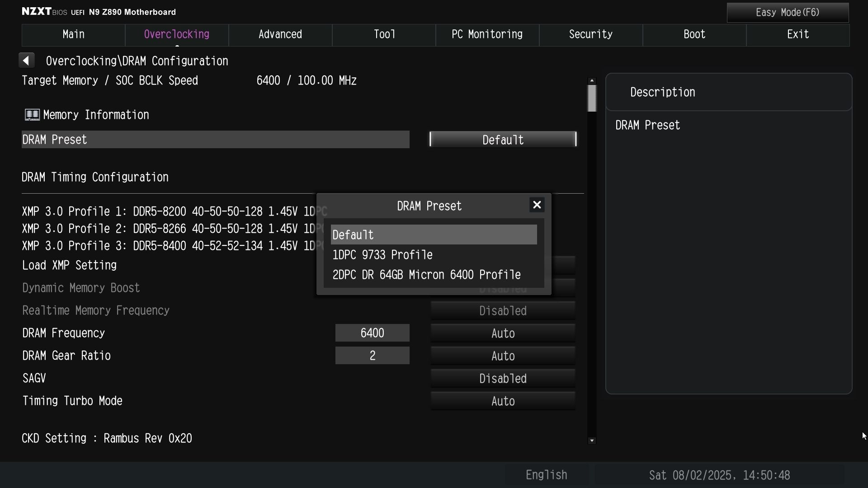Image resolution: width=868 pixels, height=488 pixels.
Task: Close the DRAM Preset popup
Action: point(537,205)
